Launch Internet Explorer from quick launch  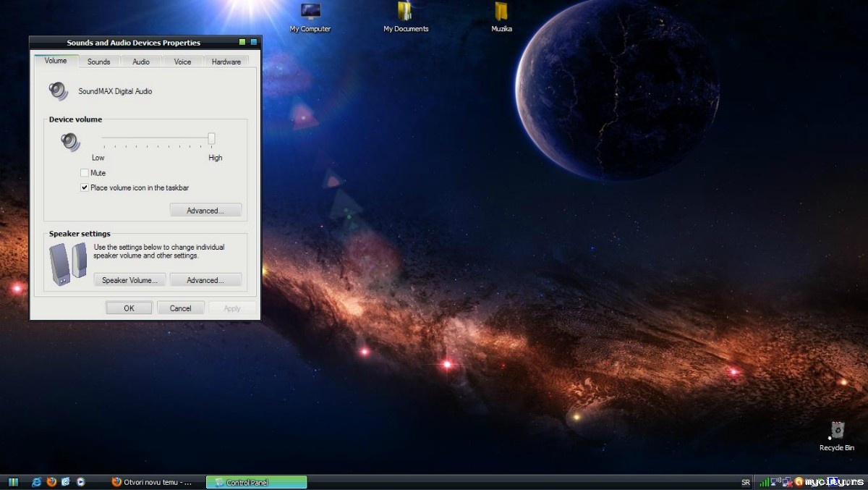click(x=36, y=482)
